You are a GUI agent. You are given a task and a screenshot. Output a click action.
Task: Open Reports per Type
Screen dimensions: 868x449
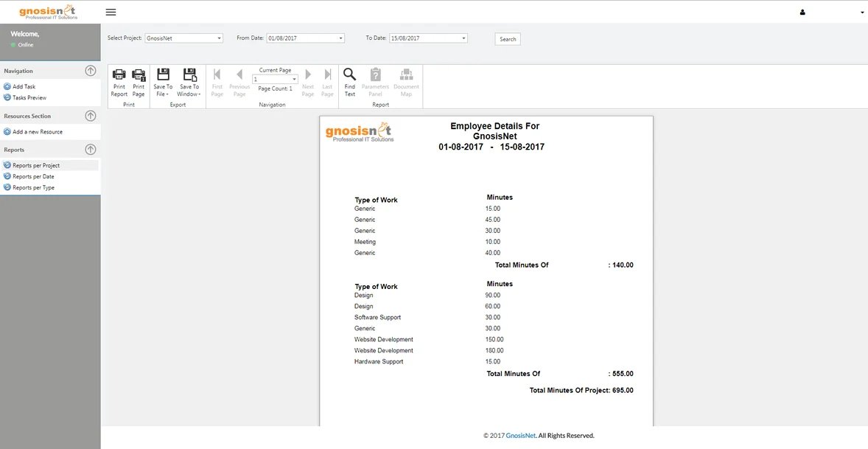33,187
